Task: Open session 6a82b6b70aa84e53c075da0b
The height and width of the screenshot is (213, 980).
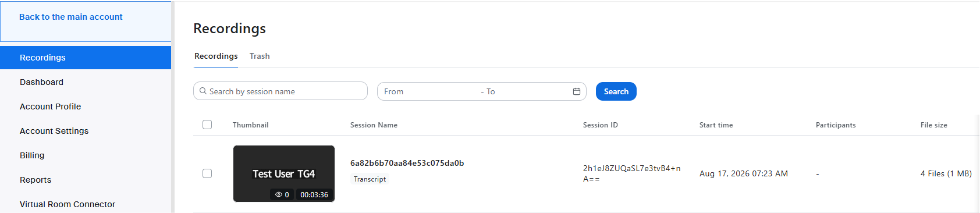Action: 407,163
